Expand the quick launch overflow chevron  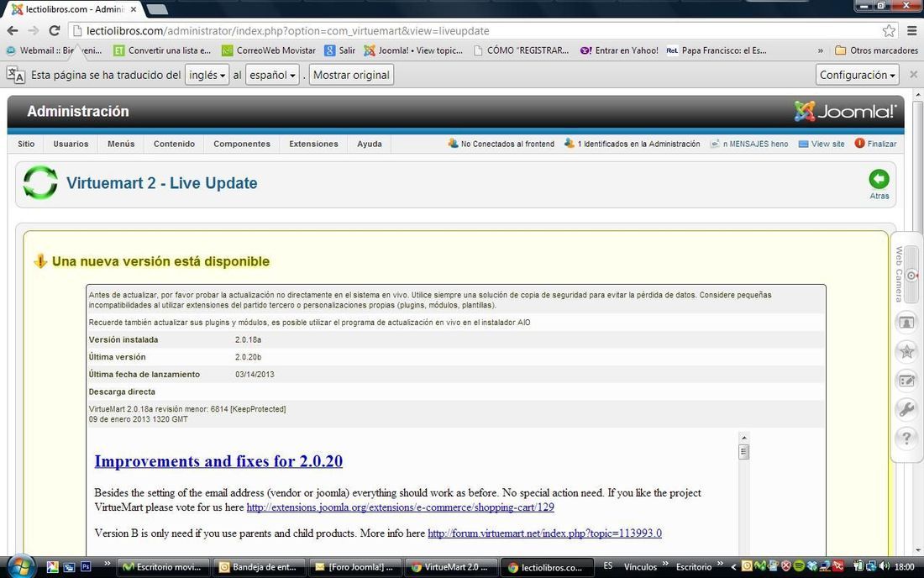point(108,564)
